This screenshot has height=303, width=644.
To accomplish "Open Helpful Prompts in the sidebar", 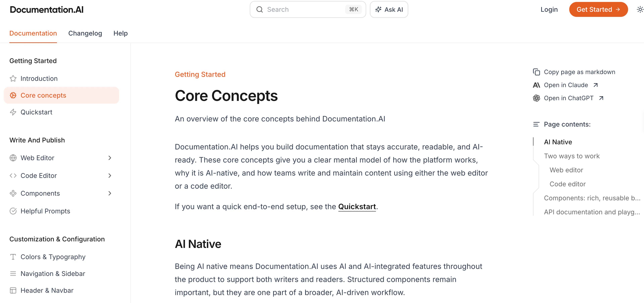I will click(x=62, y=211).
